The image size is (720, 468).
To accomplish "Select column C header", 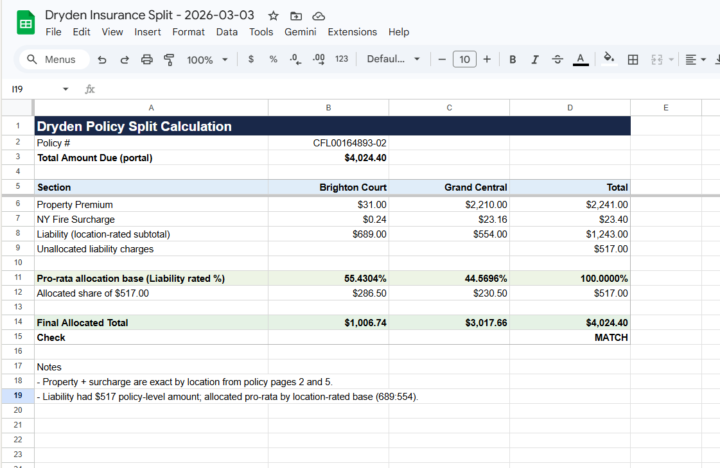I will (x=449, y=108).
